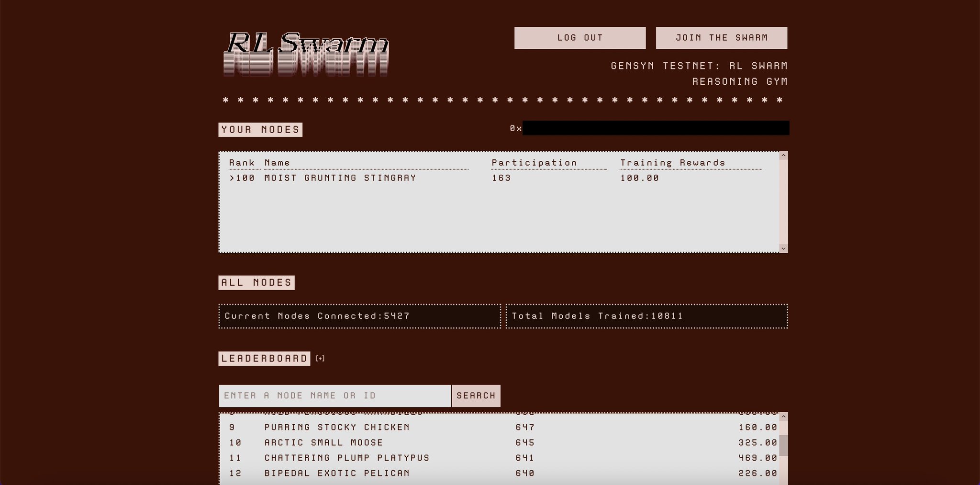The image size is (980, 485).
Task: Select Moist Grunting Stingray node row
Action: click(340, 178)
